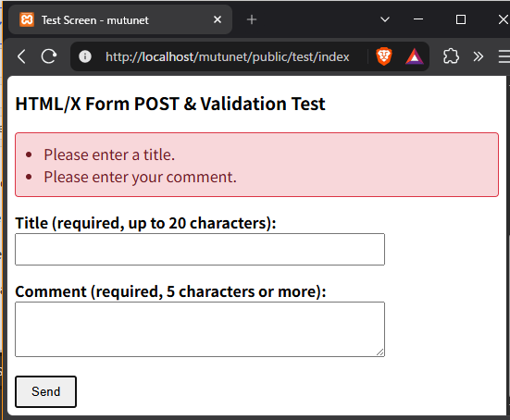Click into the Title input field
510x420 pixels.
200,250
